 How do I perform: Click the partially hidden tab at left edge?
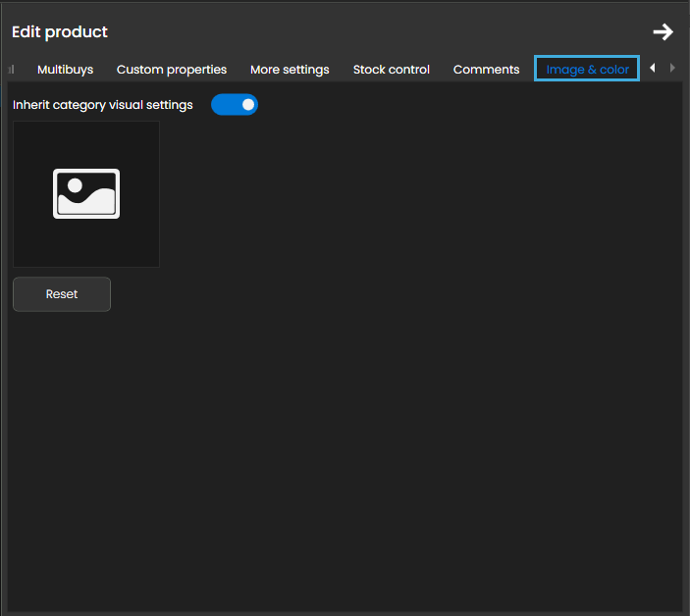(x=11, y=70)
